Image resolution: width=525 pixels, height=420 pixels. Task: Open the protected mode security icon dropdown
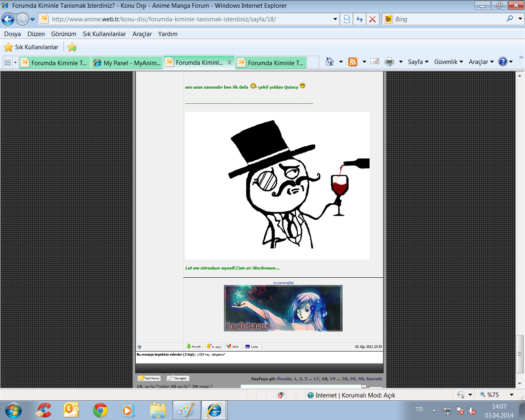[465, 395]
